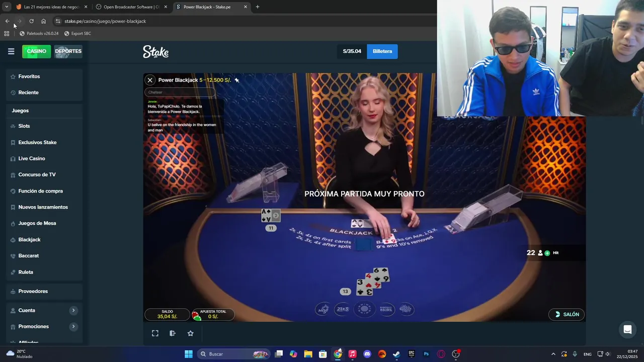Click the pin icon beside bet limits
The image size is (644, 362).
pos(236,80)
